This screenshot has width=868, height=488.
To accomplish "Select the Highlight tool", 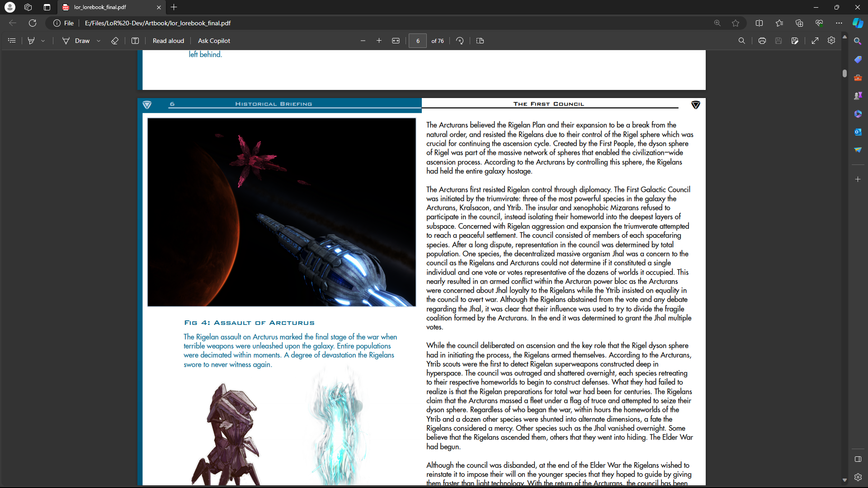I will [31, 41].
